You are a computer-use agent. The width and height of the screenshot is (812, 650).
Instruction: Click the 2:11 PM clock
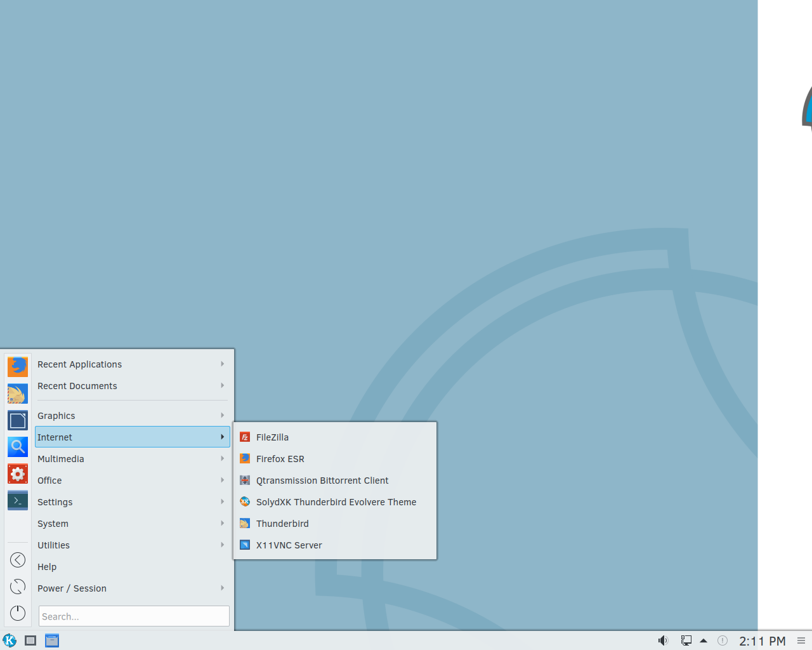(x=763, y=641)
